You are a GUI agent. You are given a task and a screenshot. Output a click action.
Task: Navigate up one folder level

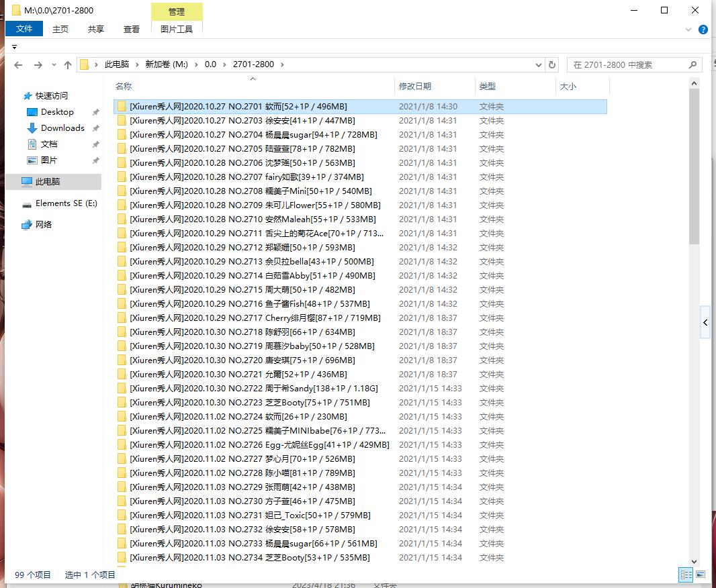pyautogui.click(x=68, y=65)
